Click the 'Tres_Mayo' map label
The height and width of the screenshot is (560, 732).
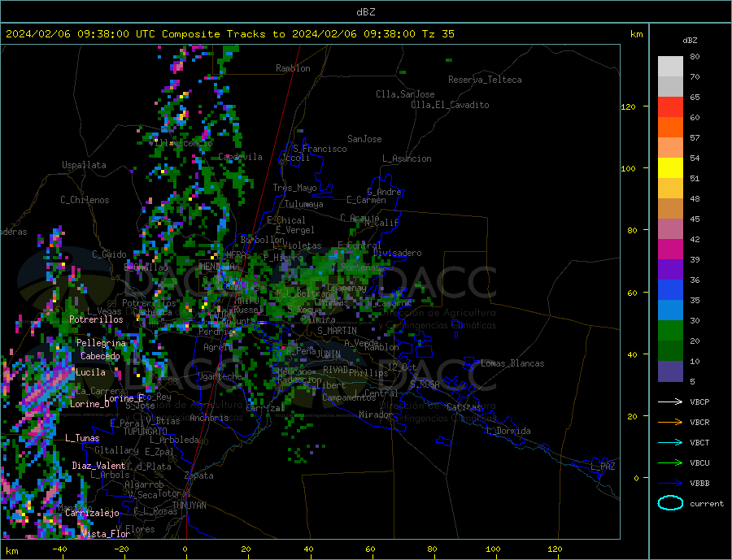pyautogui.click(x=294, y=188)
